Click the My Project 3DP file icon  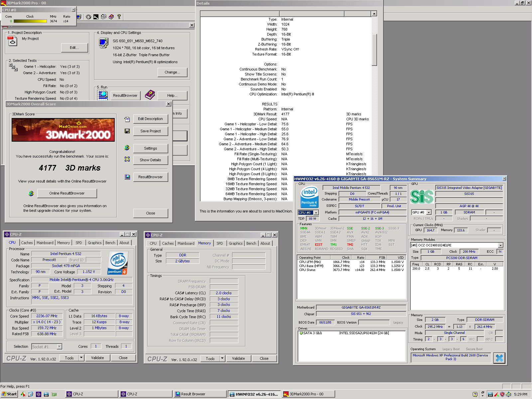pyautogui.click(x=12, y=41)
